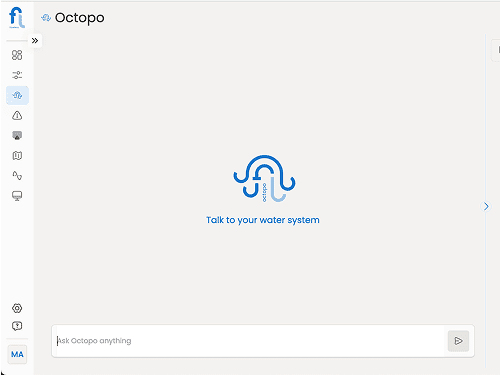Open the map view icon
The width and height of the screenshot is (500, 375).
[x=17, y=155]
